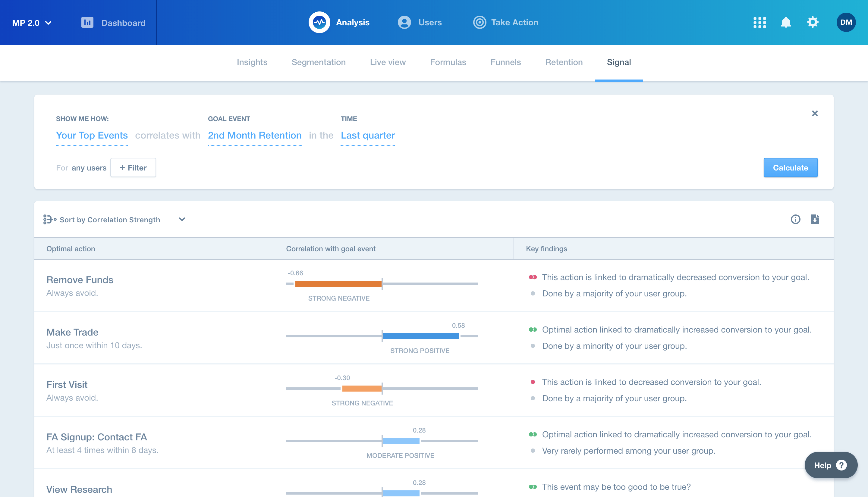
Task: Open the info circle icon
Action: (x=795, y=220)
